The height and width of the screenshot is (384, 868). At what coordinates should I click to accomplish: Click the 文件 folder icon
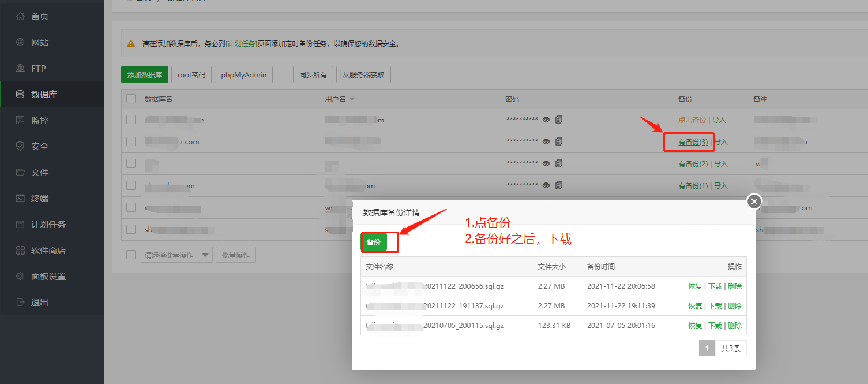click(x=21, y=172)
